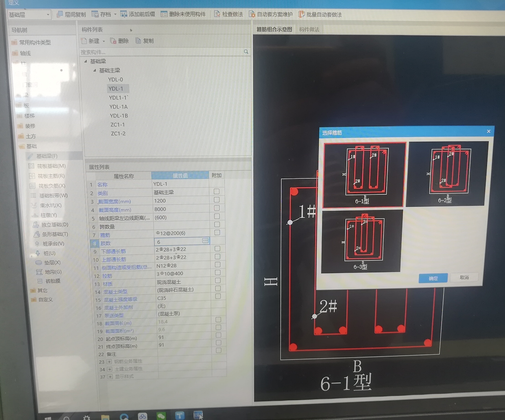The width and height of the screenshot is (505, 420).
Task: Collapse the 基础主梁 tree node
Action: 95,70
